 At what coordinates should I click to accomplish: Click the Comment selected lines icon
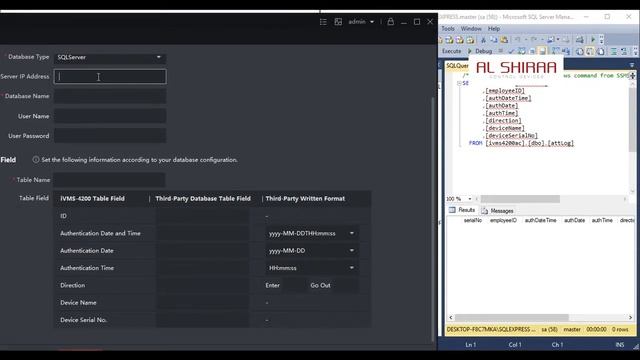613,51
